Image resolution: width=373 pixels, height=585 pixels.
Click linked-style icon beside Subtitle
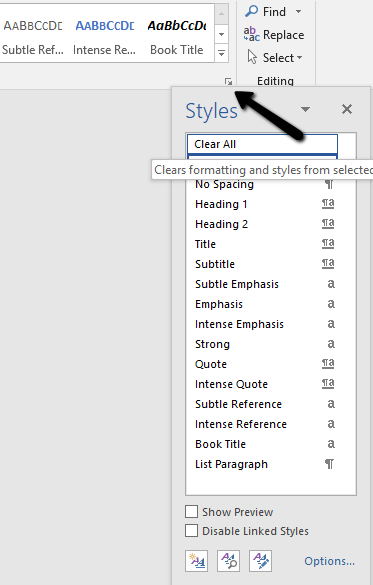[328, 264]
